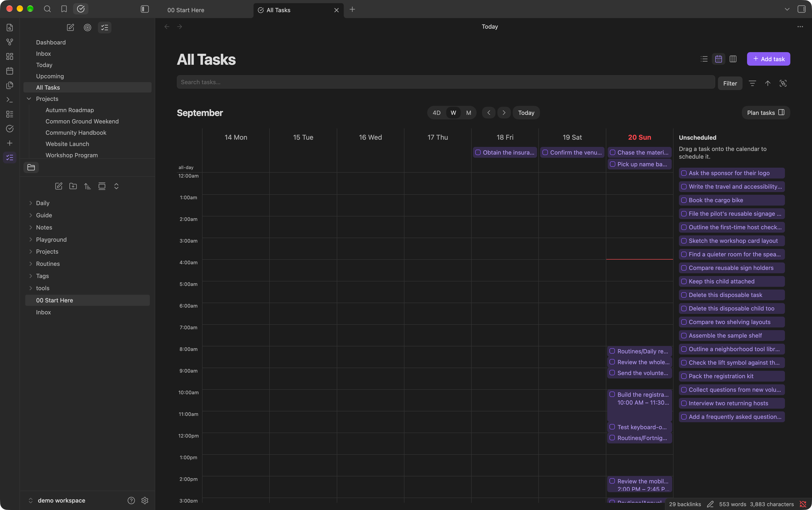Image resolution: width=812 pixels, height=510 pixels.
Task: Toggle sort direction up arrow
Action: point(768,83)
